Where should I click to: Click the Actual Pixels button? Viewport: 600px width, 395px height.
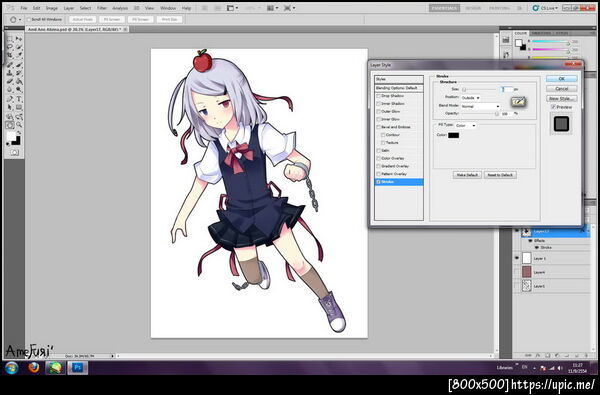tap(83, 19)
